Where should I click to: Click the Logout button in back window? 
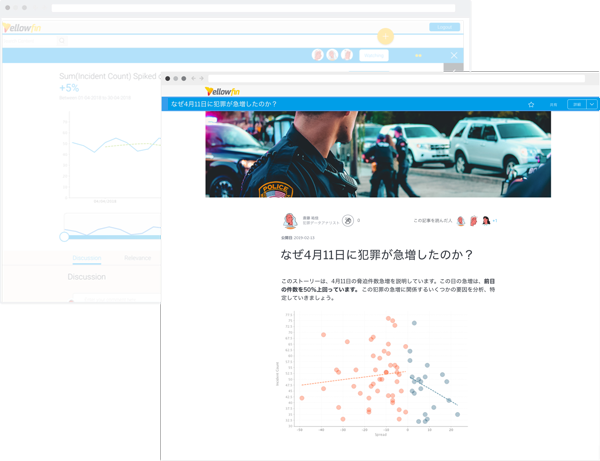coord(444,27)
